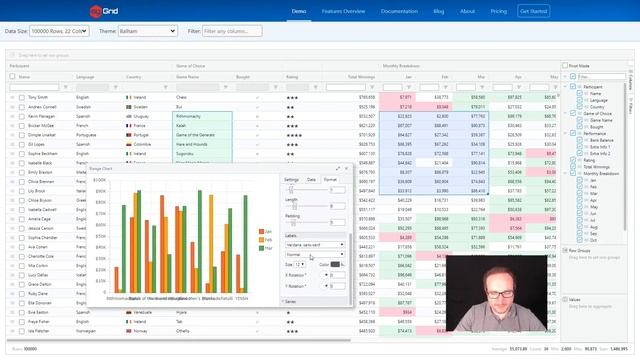Collapse the Participant group in columns panel

565,87
